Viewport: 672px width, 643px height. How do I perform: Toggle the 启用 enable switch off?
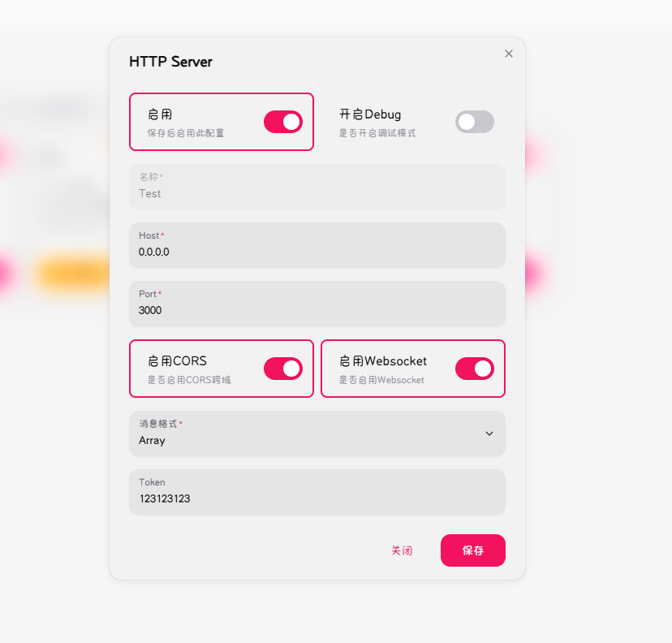[283, 122]
